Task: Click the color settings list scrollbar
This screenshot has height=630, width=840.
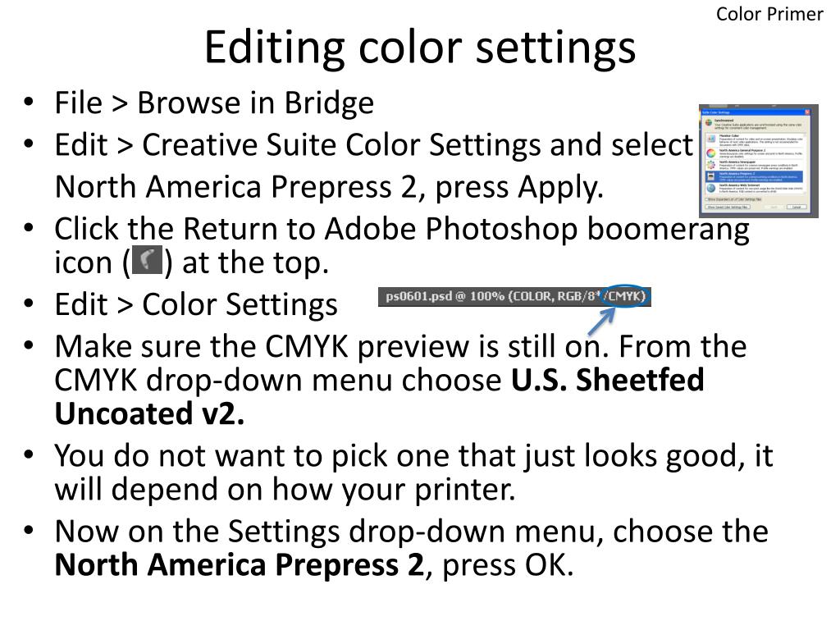Action: 805,163
